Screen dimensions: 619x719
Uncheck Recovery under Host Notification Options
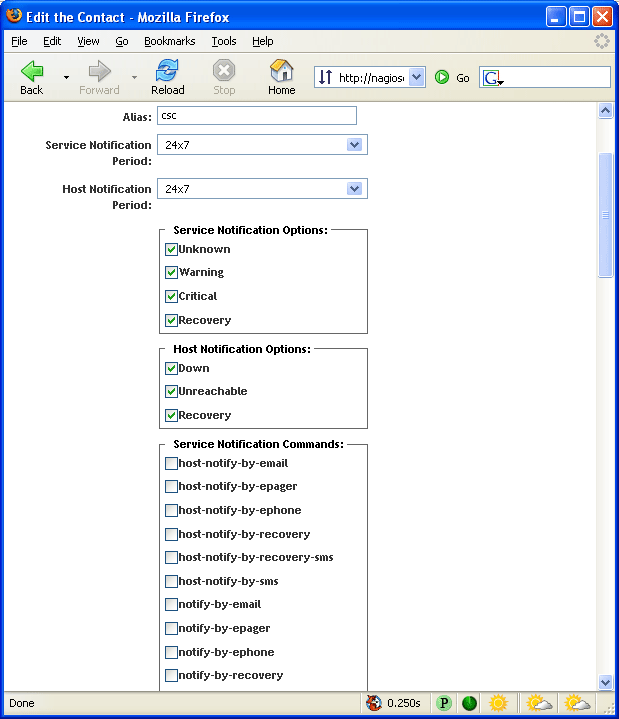coord(171,415)
